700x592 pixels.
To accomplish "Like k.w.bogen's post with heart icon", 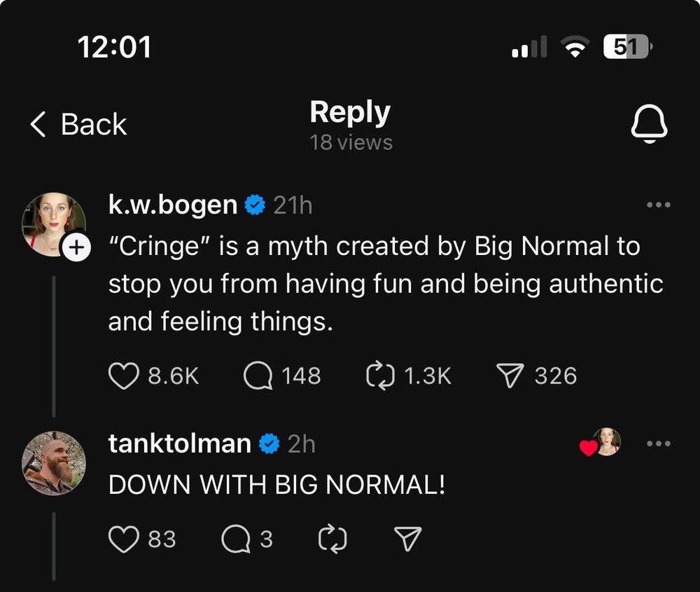I will click(124, 376).
